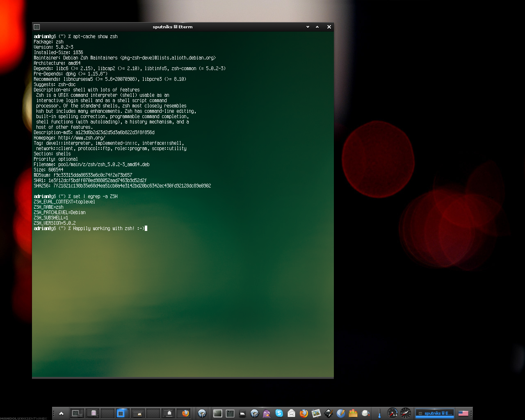
Task: Launch the dark-framed terminal icon in shelf
Action: [x=230, y=413]
